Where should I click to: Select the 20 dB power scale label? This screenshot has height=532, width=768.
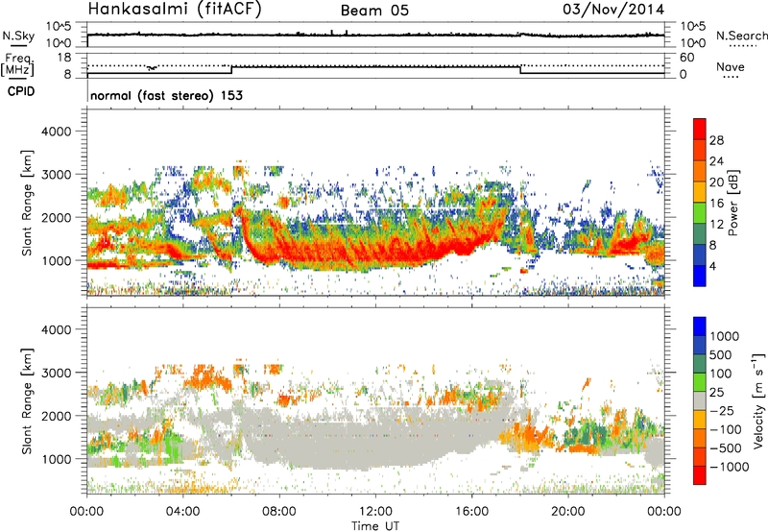pyautogui.click(x=716, y=182)
